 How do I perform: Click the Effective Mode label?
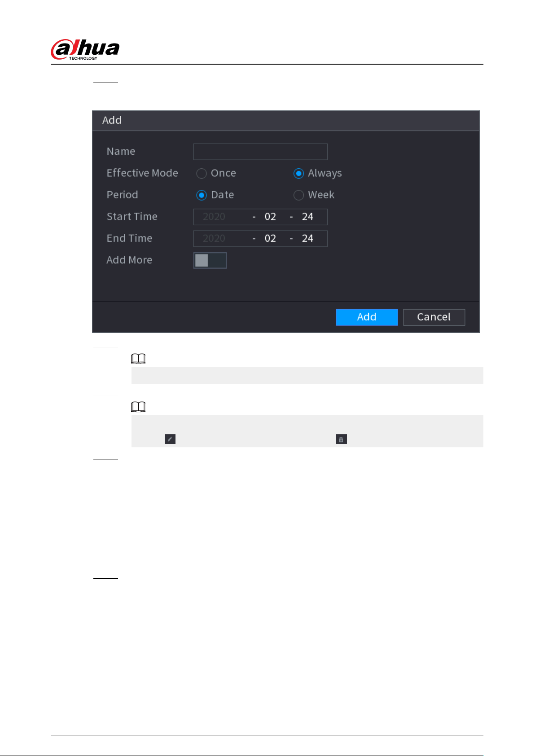pos(142,173)
